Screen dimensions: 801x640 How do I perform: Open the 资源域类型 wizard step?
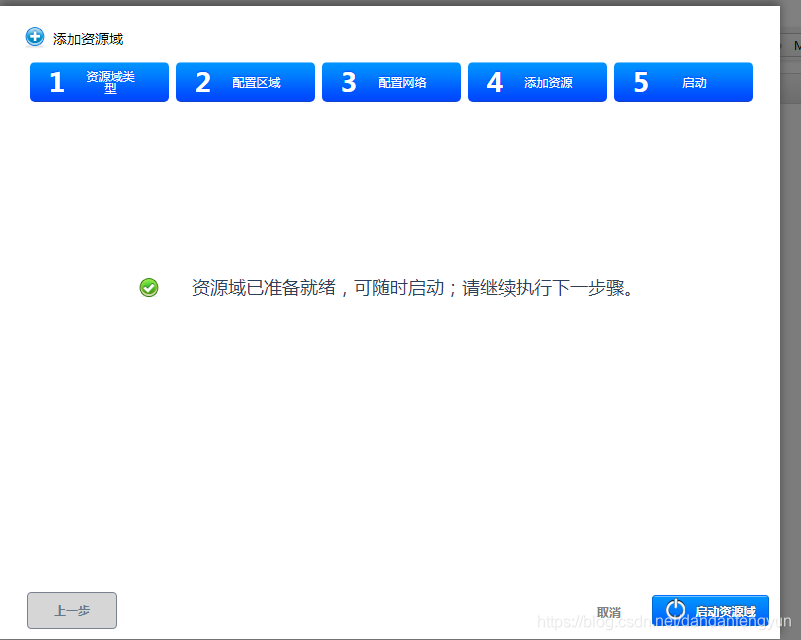pos(110,81)
